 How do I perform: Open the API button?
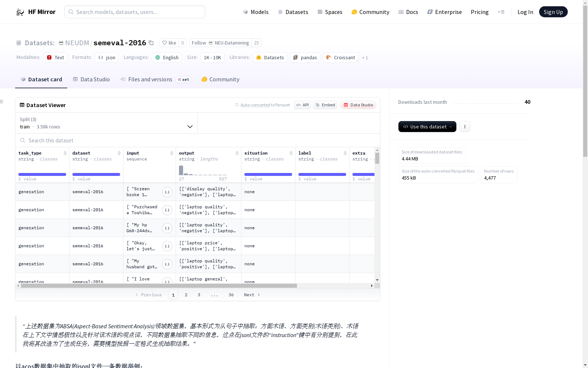302,105
